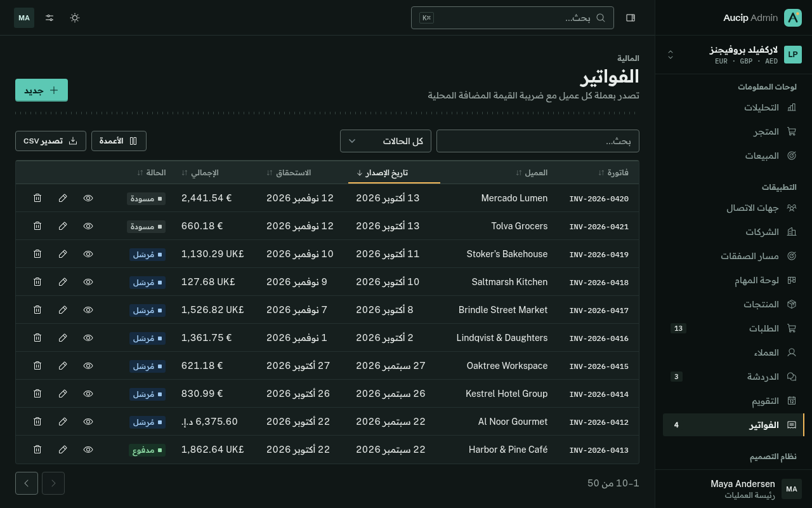
Task: View invoice INV-2026-0419 with eye icon
Action: [x=88, y=254]
